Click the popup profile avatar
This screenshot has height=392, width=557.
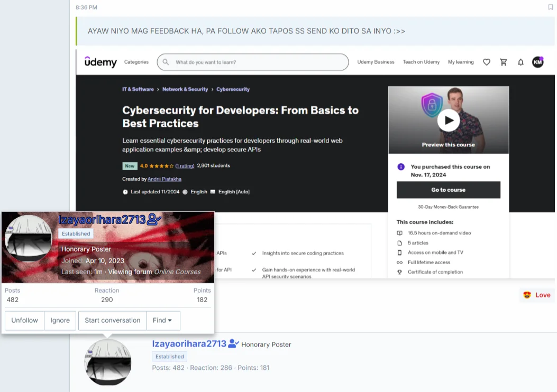pyautogui.click(x=29, y=238)
